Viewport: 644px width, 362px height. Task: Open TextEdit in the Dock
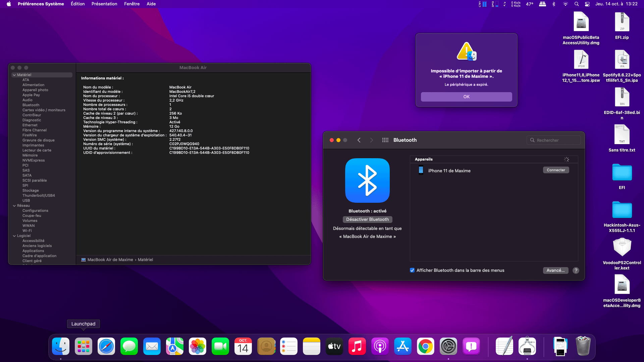(x=504, y=346)
